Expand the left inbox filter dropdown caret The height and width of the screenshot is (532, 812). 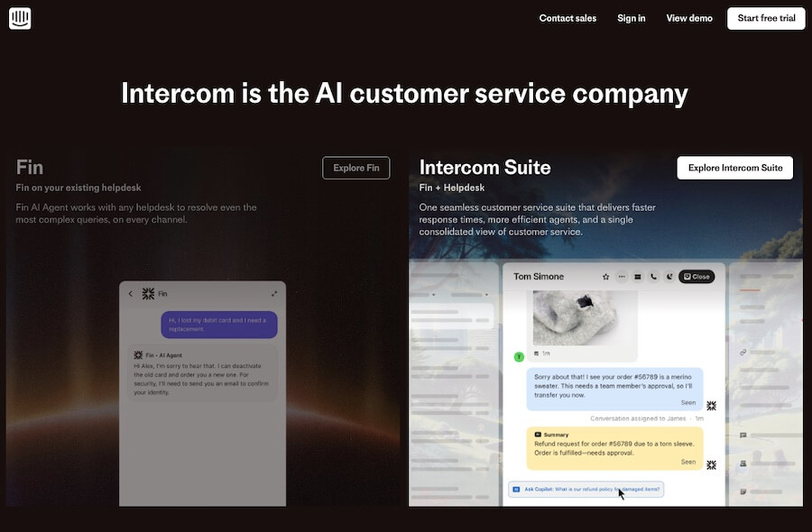(432, 294)
